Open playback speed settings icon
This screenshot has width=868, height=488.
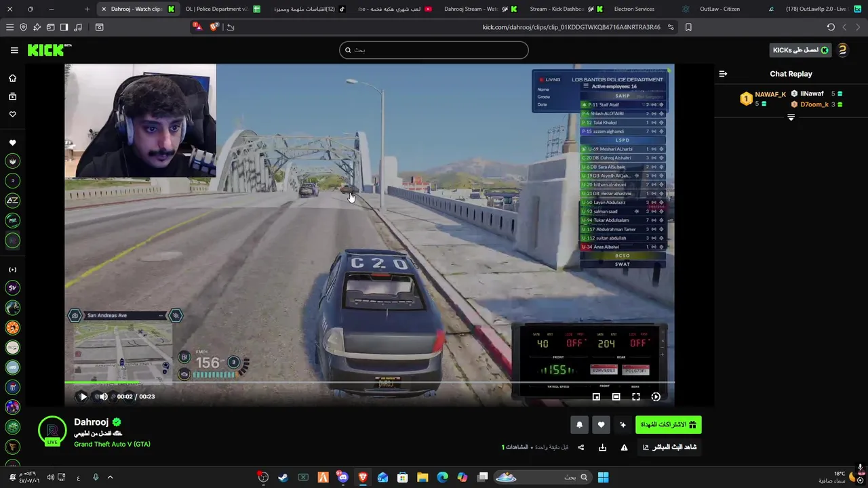[x=656, y=396]
